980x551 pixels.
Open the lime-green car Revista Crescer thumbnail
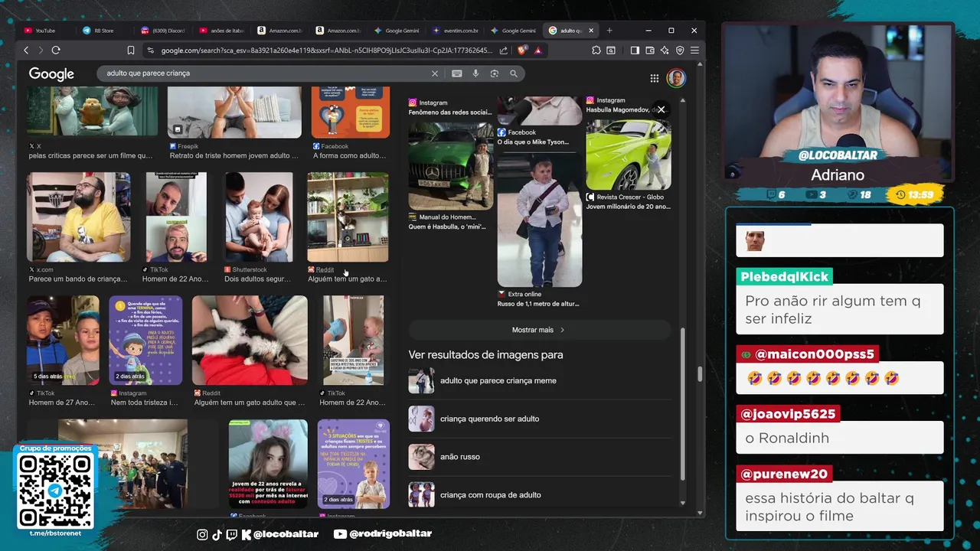(x=629, y=154)
